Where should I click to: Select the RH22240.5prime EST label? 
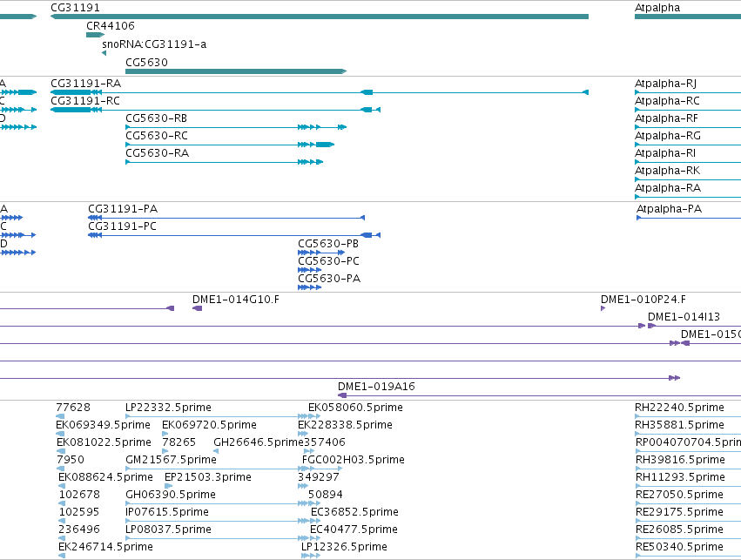(679, 408)
